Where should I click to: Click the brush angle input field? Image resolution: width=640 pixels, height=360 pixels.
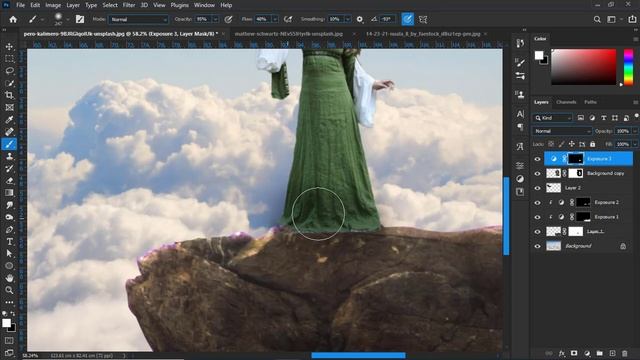tap(387, 19)
